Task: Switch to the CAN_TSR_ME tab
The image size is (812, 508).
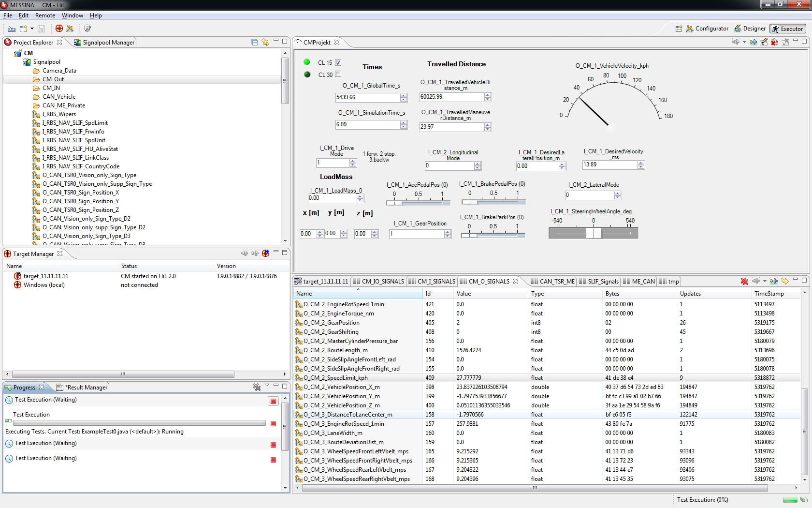Action: click(556, 281)
